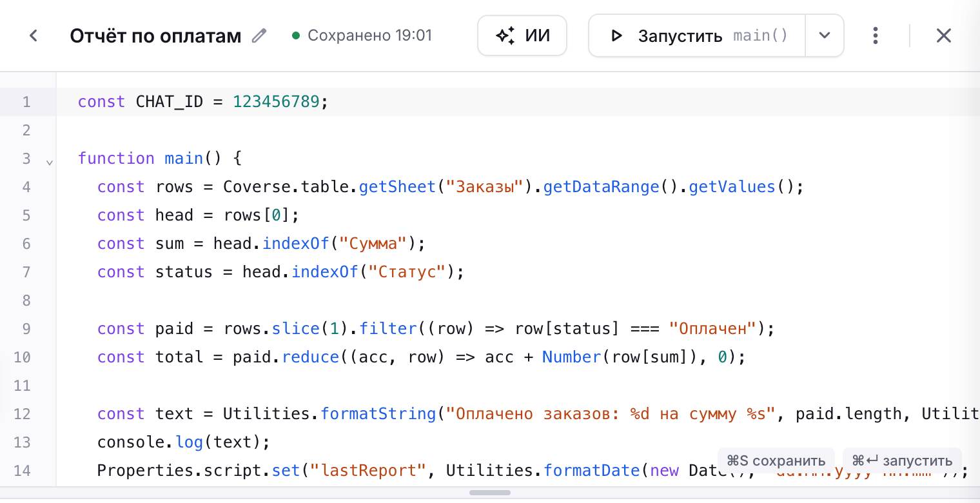
Task: Run main() with the Запустить button
Action: 697,35
